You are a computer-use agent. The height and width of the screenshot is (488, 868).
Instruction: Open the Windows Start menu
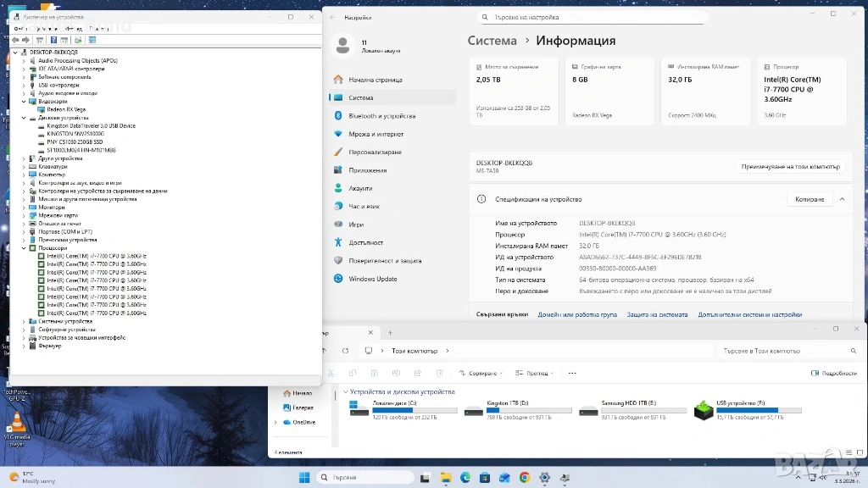pyautogui.click(x=303, y=478)
